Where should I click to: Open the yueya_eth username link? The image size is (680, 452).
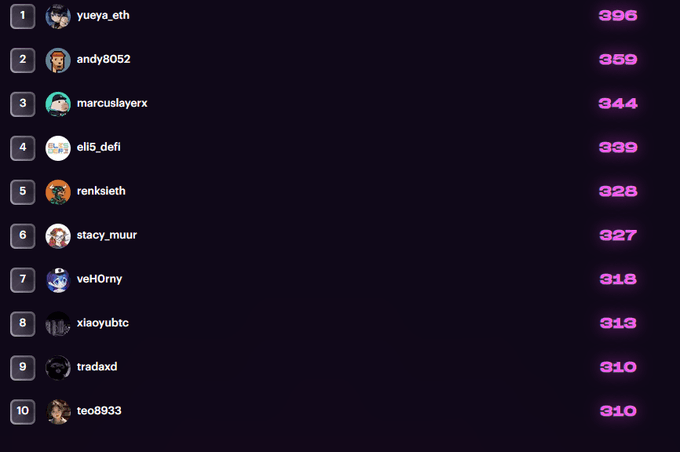[x=103, y=16]
